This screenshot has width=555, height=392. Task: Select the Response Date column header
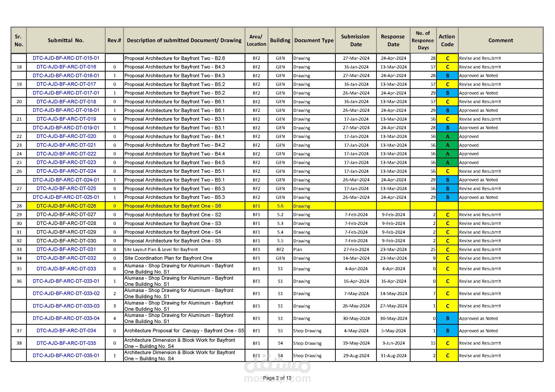tap(393, 40)
